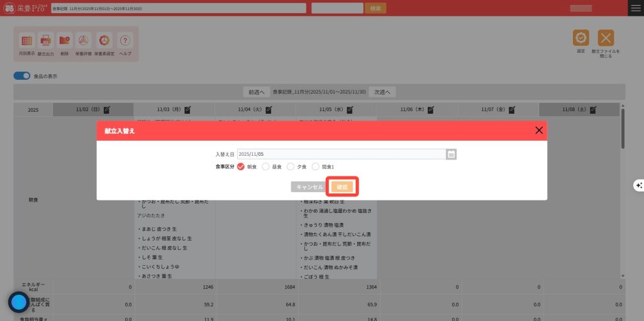Select the 夕食 radio option

click(291, 167)
